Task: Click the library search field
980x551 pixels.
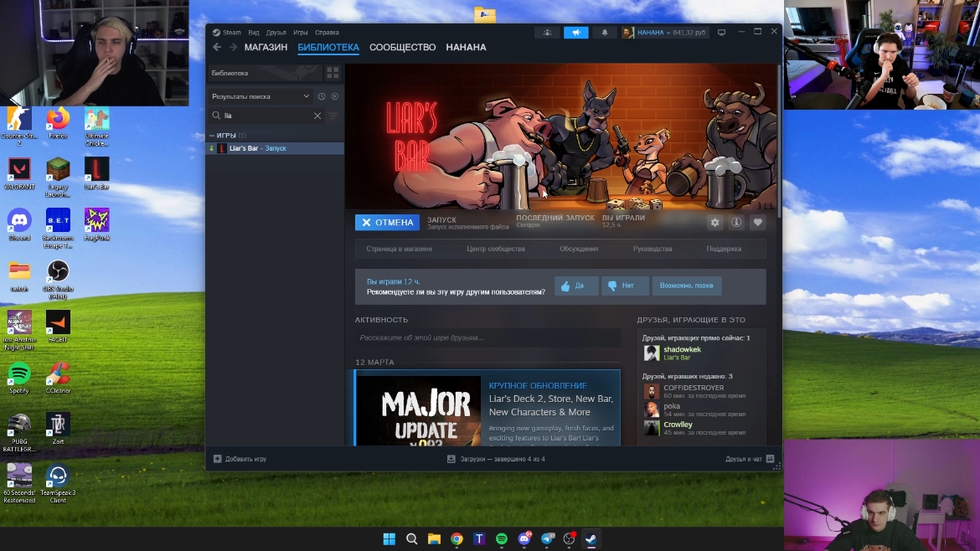Action: coord(267,116)
